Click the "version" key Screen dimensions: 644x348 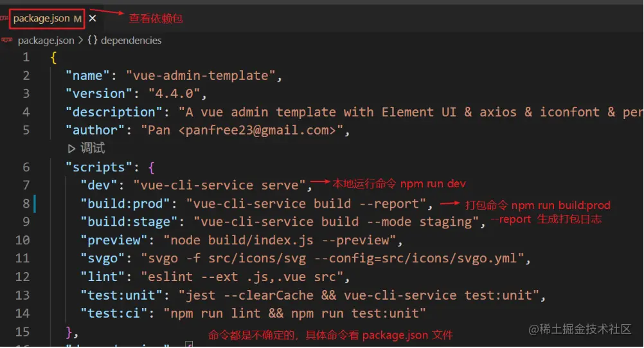tap(98, 94)
